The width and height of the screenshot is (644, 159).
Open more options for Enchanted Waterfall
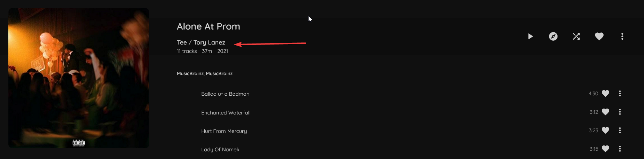620,112
